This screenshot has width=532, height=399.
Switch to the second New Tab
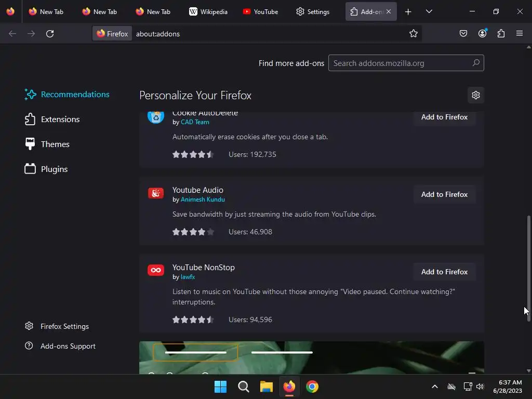pyautogui.click(x=100, y=11)
